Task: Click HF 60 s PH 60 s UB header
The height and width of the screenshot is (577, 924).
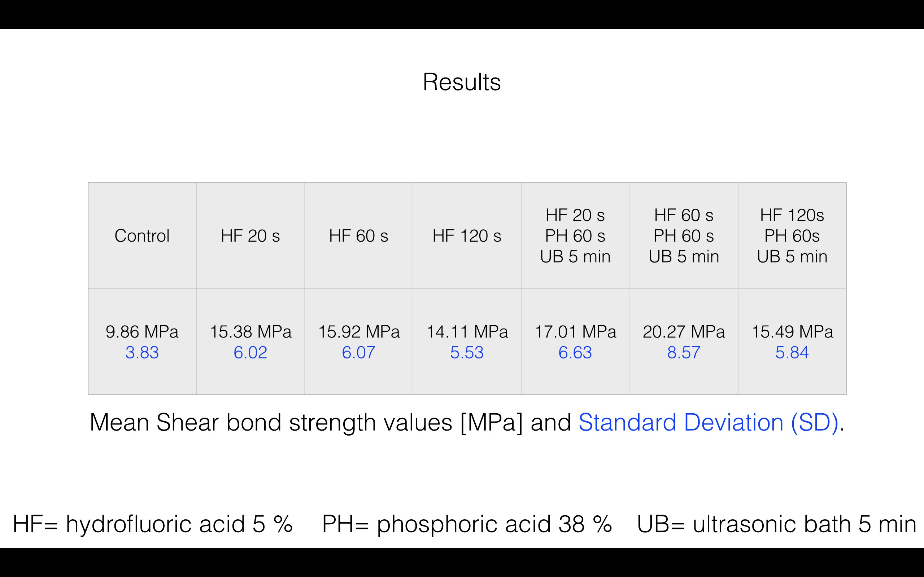Action: (684, 235)
